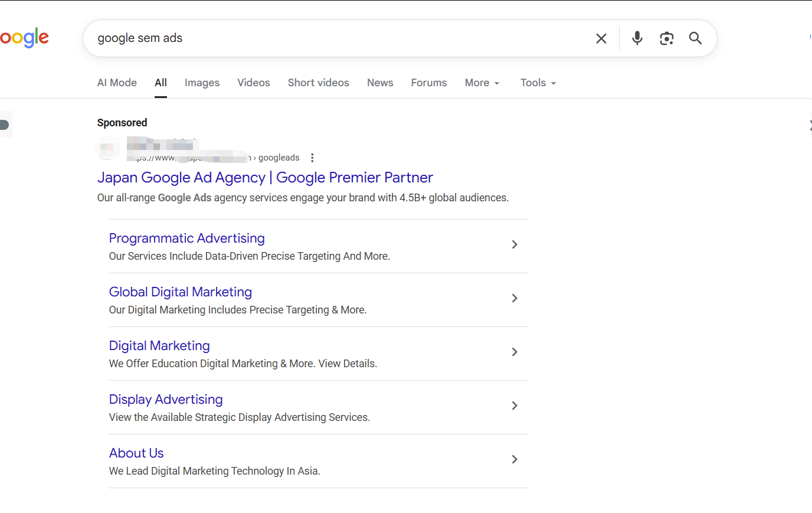
Task: Select the AI Mode tab
Action: [116, 83]
